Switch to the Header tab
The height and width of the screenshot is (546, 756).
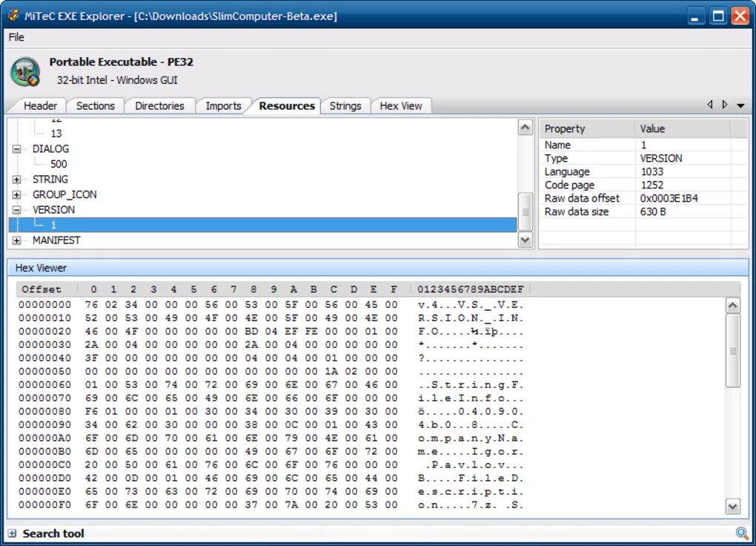pyautogui.click(x=41, y=106)
